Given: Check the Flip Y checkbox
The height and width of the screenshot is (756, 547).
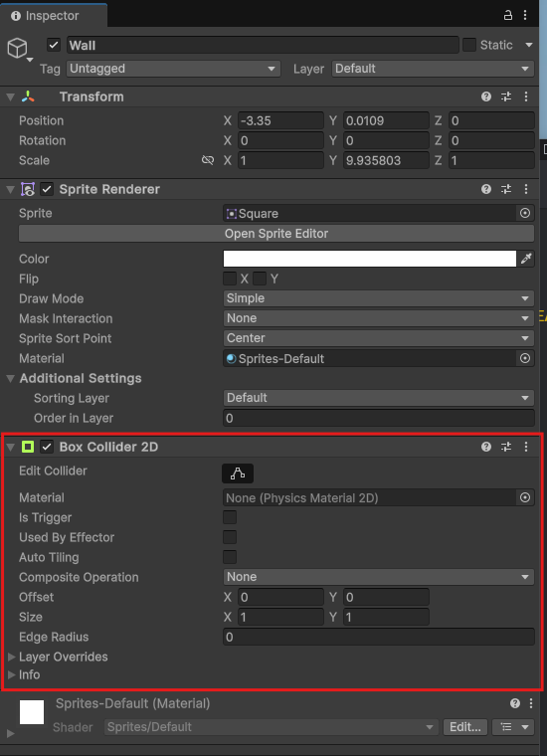Looking at the screenshot, I should click(260, 279).
